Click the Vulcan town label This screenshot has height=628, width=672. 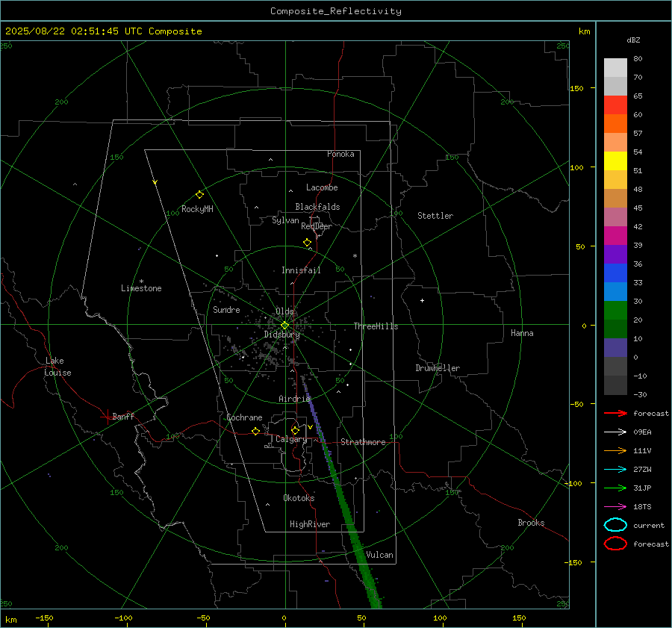(379, 555)
